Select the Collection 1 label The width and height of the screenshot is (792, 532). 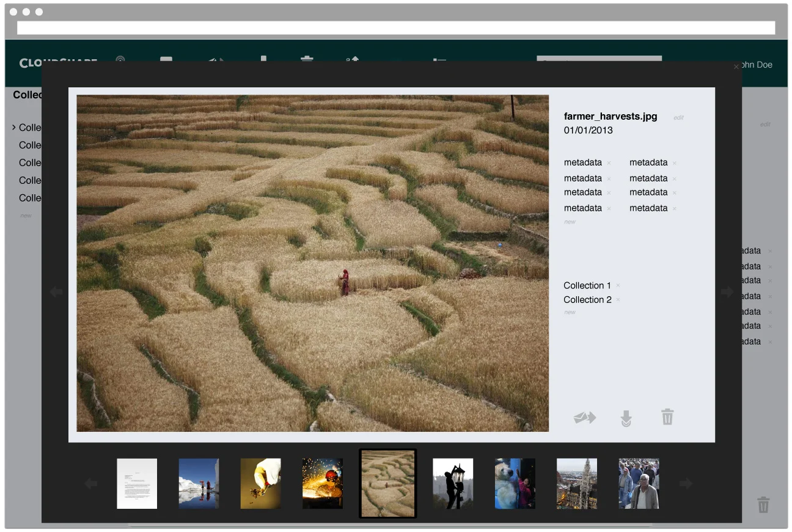pyautogui.click(x=587, y=285)
